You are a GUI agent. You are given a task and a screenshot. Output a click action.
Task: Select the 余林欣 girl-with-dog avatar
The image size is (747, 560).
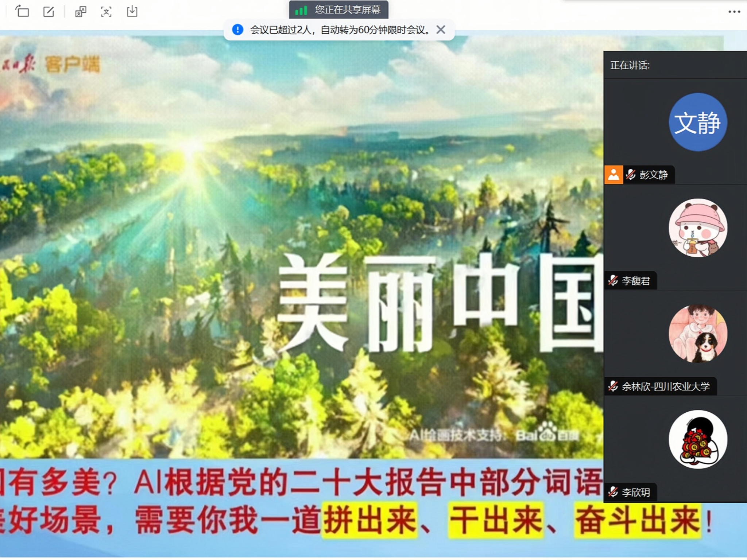point(697,334)
